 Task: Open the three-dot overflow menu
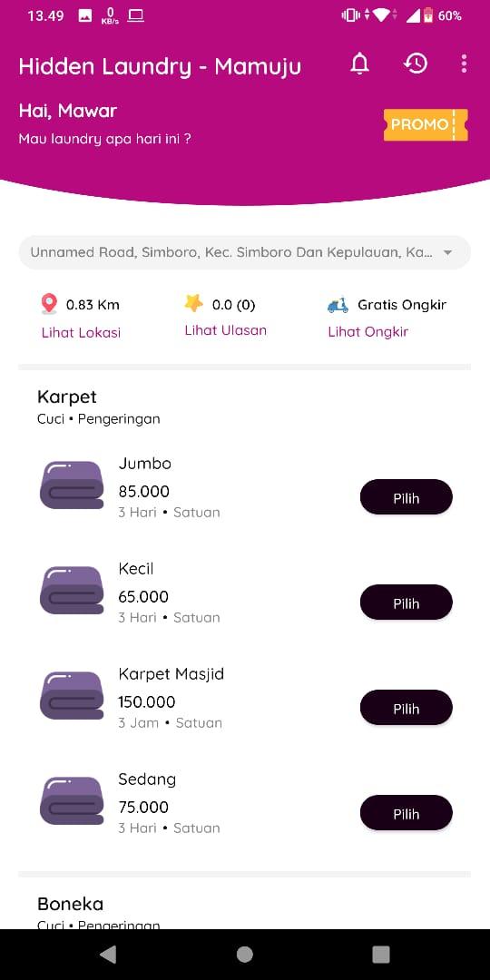[464, 64]
